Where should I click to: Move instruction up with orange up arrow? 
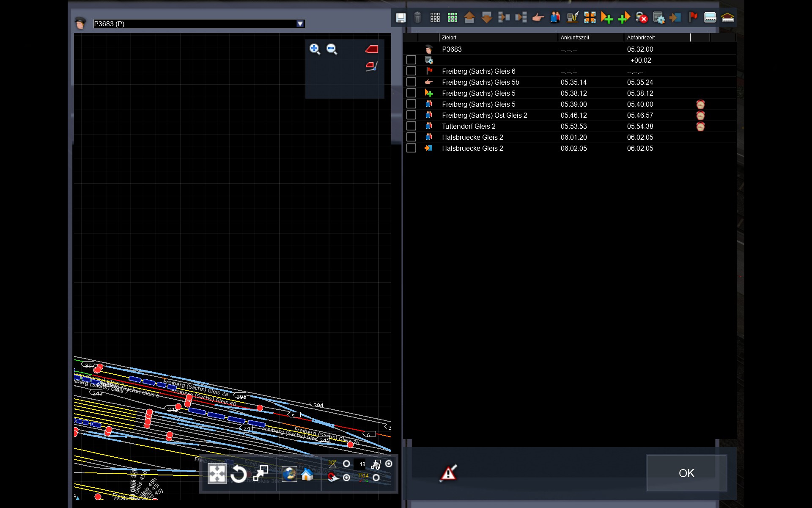click(x=469, y=17)
